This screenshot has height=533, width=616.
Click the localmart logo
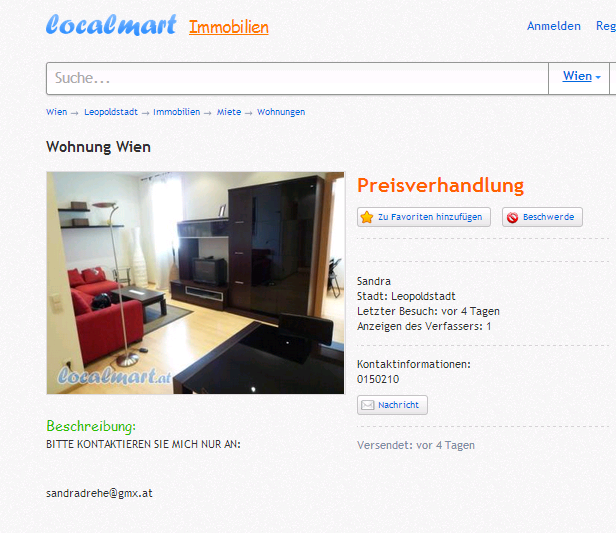point(111,25)
